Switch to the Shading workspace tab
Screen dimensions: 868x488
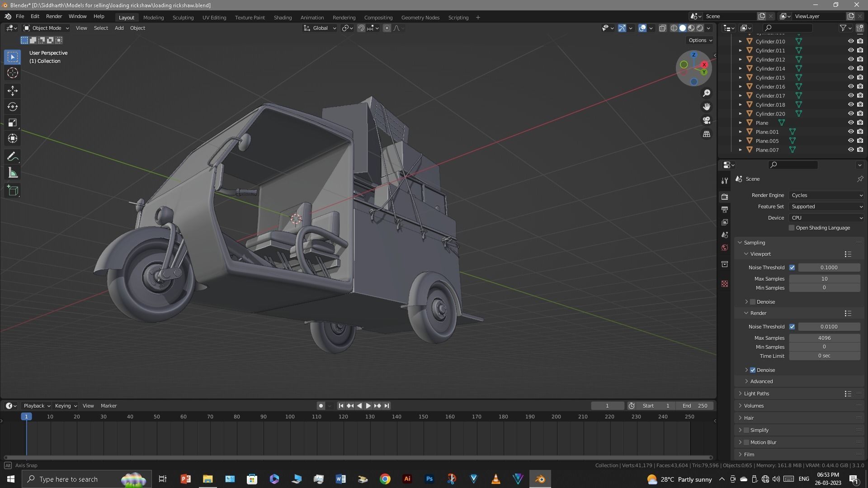(x=283, y=18)
